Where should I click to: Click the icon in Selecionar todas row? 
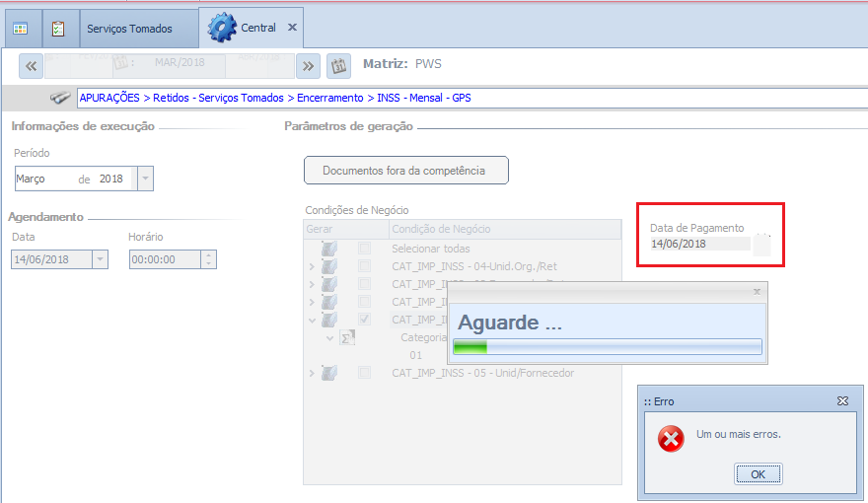point(329,249)
